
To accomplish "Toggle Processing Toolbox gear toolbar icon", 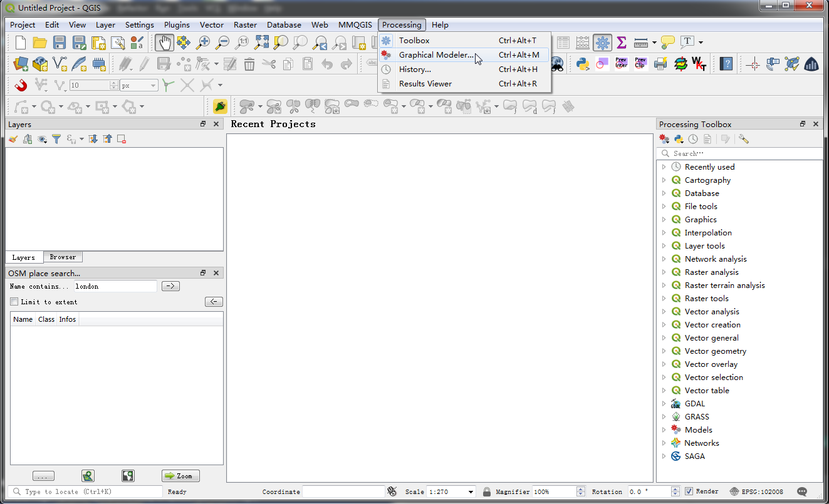I will click(x=602, y=43).
